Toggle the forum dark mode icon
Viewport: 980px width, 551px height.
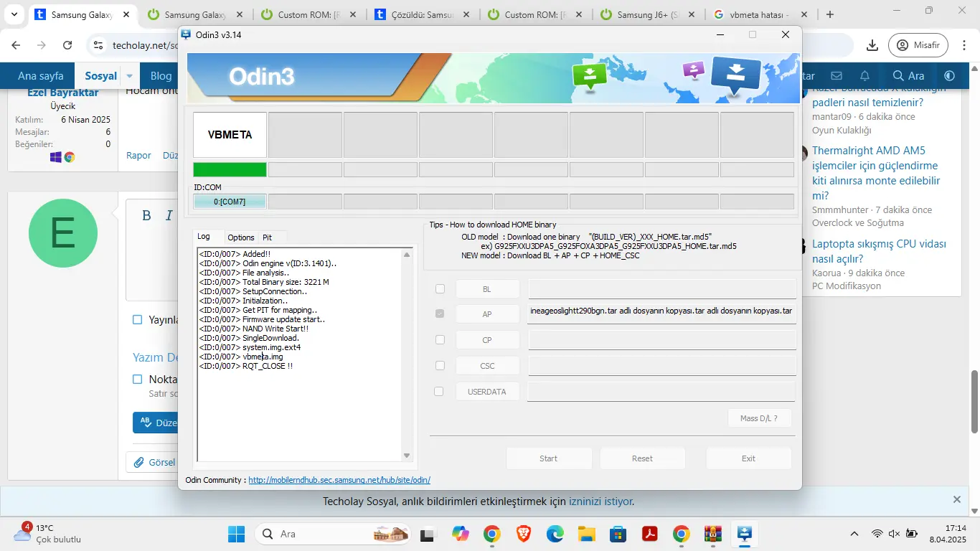950,75
